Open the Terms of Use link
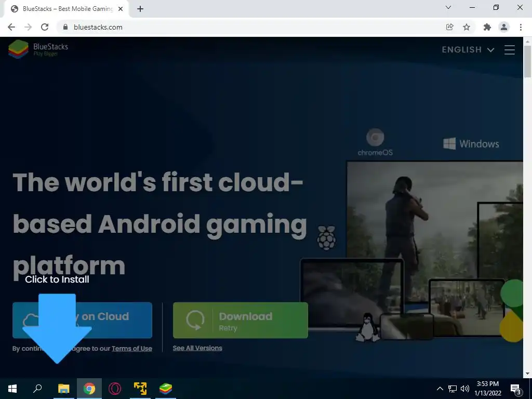The height and width of the screenshot is (399, 532). [132, 349]
